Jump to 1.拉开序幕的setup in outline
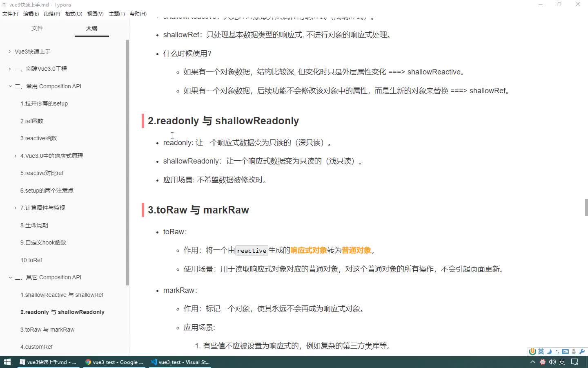Screen dimensions: 588x368 pyautogui.click(x=44, y=103)
